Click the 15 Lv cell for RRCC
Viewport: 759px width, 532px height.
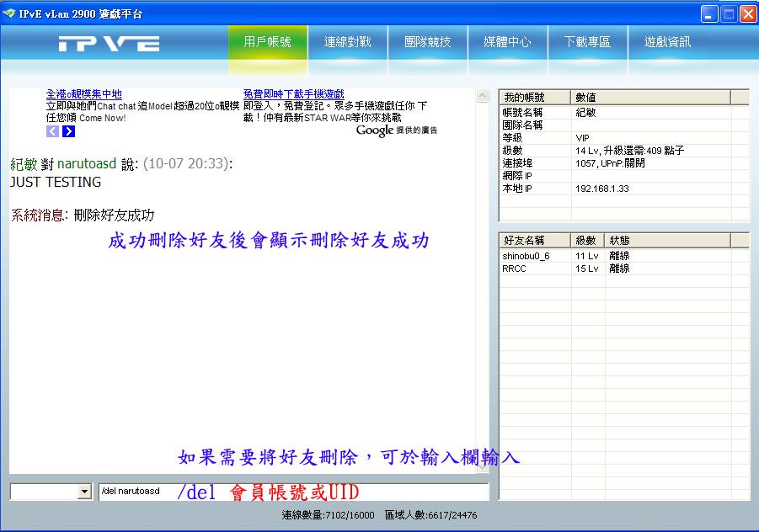586,269
